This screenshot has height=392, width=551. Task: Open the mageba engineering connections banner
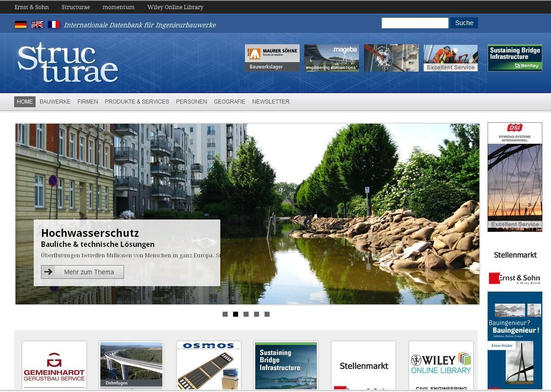click(x=331, y=58)
